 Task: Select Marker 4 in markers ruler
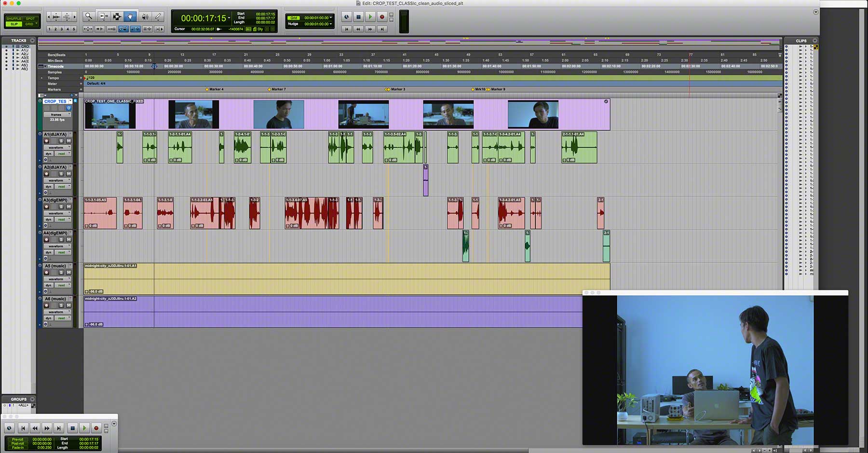click(215, 89)
